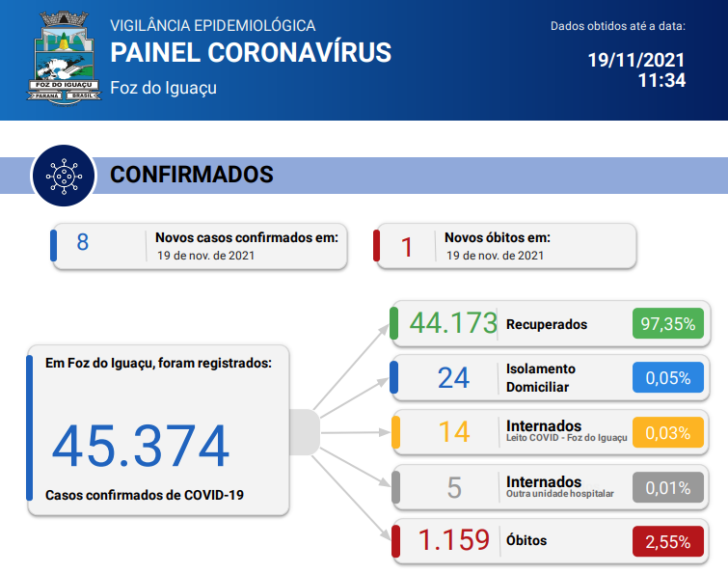Click the Foz do Iguaçu coat of arms
The image size is (728, 573).
64,57
